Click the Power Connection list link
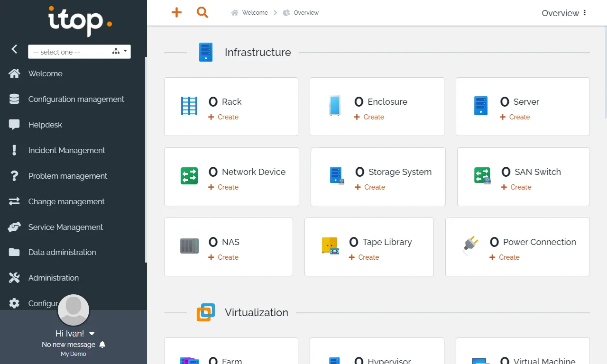Screen dimensions: 607x364 [x=533, y=242]
